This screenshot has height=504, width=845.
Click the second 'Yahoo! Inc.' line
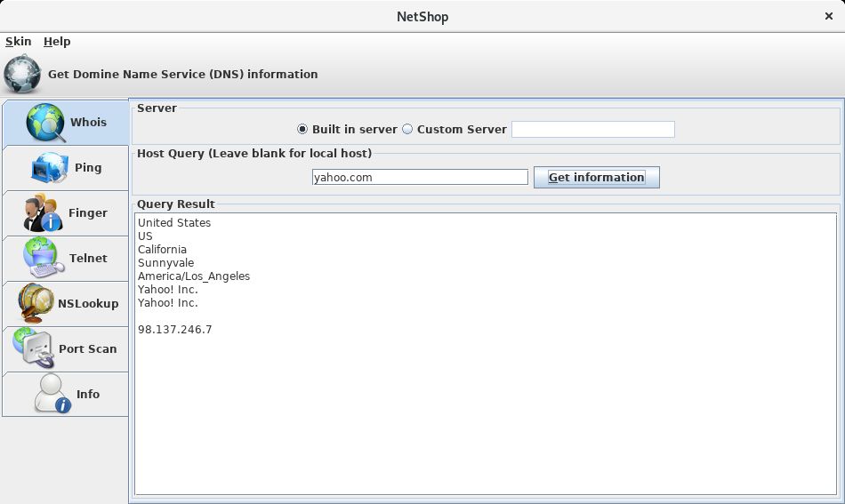pos(167,302)
